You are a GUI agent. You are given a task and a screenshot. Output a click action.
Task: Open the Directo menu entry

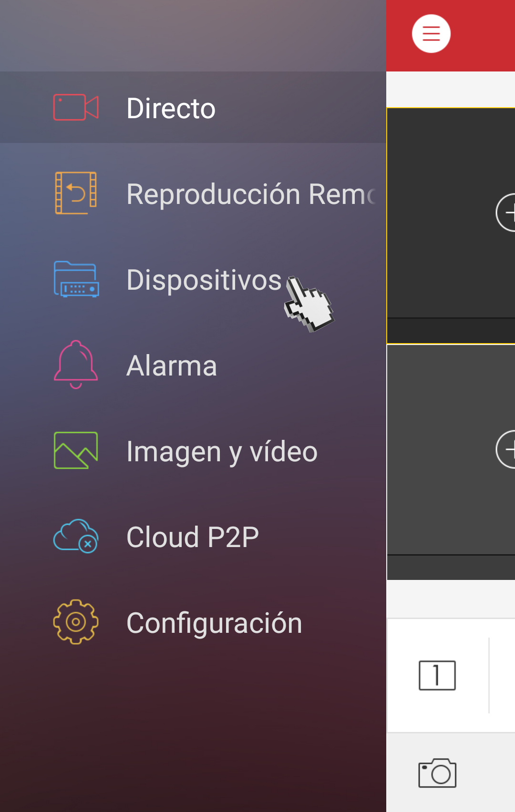(193, 107)
